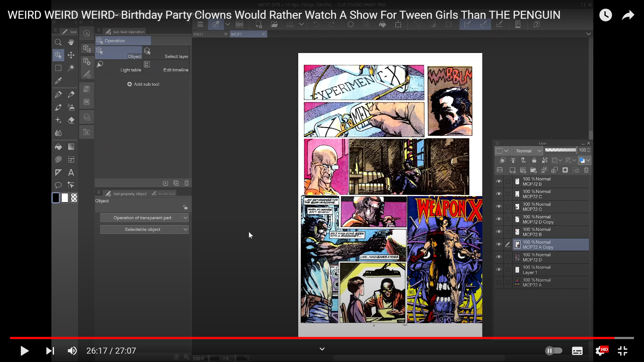Toggle visibility of Layer 1
The height and width of the screenshot is (362, 644).
(x=499, y=270)
